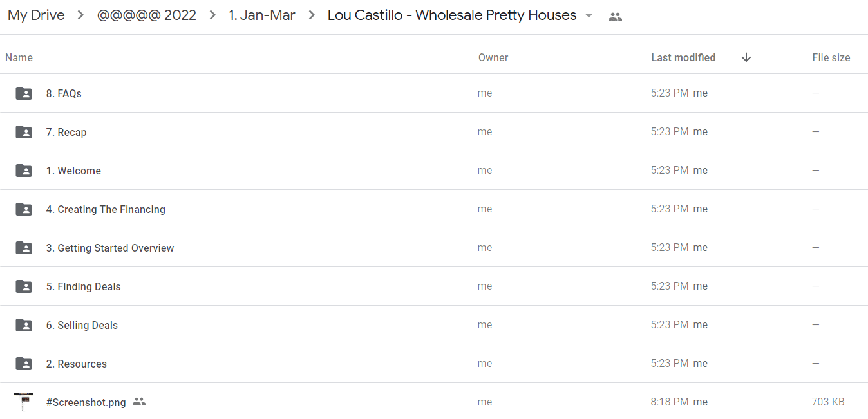868x419 pixels.
Task: Sort the list by the Name column header
Action: point(19,57)
